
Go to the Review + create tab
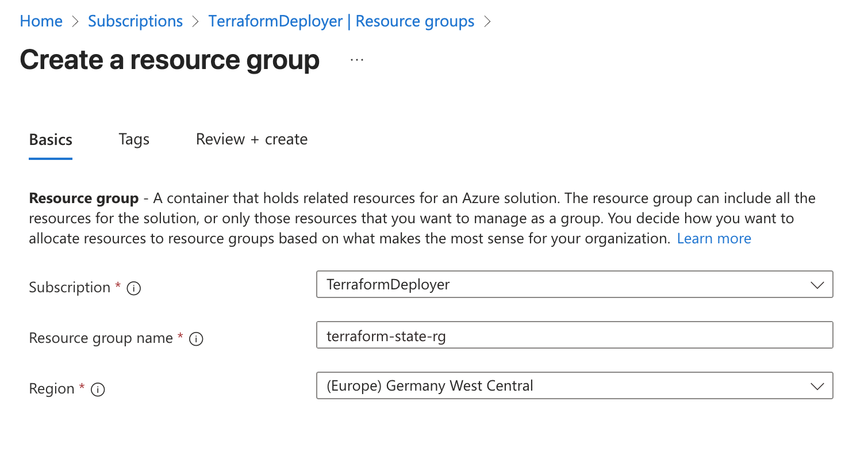(252, 140)
